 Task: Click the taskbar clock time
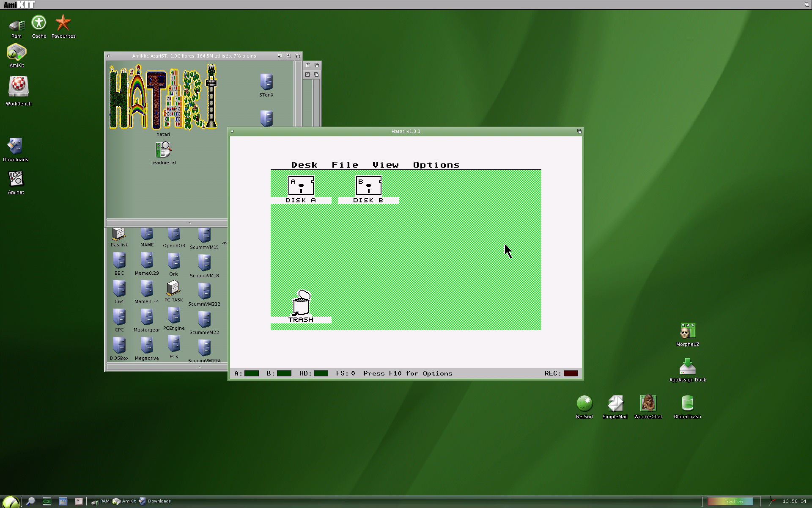pyautogui.click(x=794, y=501)
